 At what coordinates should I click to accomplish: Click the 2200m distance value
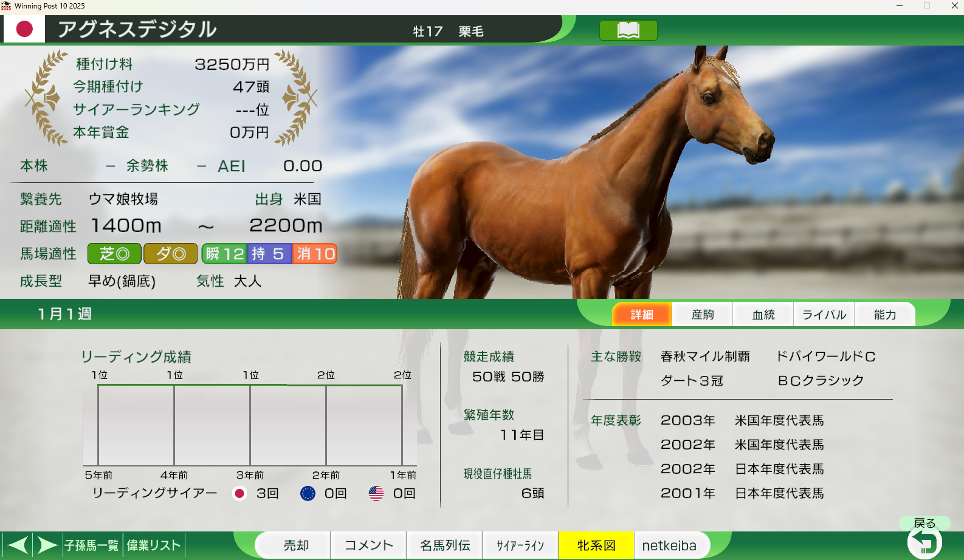click(x=286, y=226)
